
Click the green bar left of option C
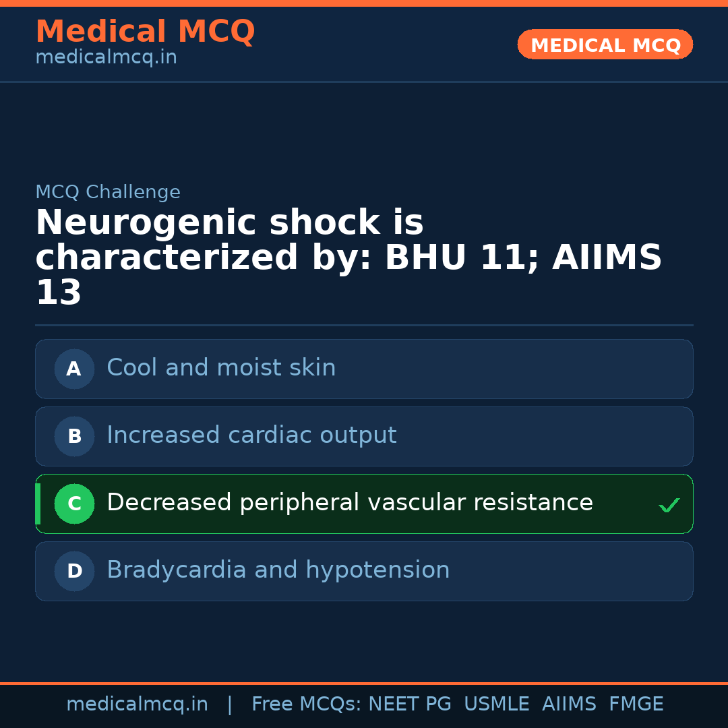tap(38, 504)
